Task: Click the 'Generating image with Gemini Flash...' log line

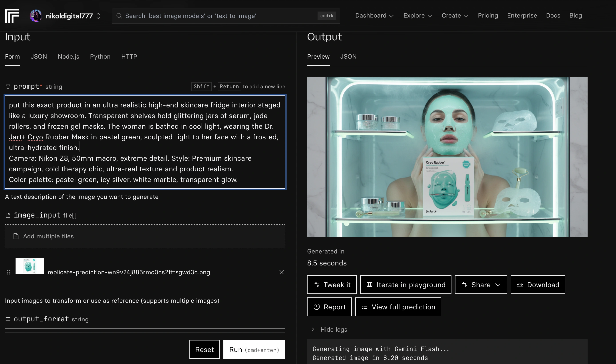Action: (381, 349)
